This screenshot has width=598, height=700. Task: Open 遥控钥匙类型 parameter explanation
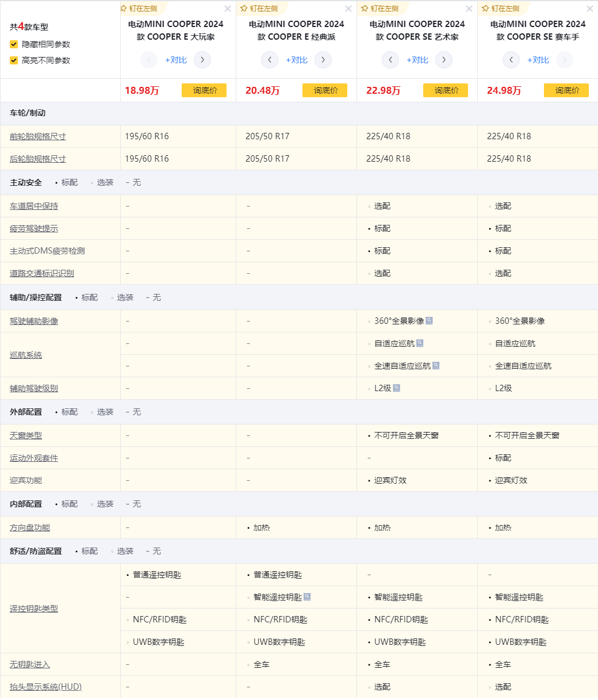(x=34, y=609)
